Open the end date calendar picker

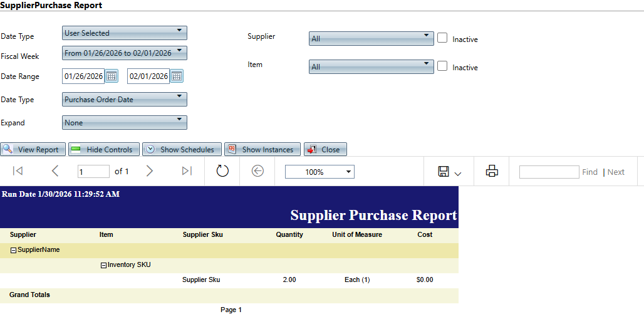click(x=177, y=76)
